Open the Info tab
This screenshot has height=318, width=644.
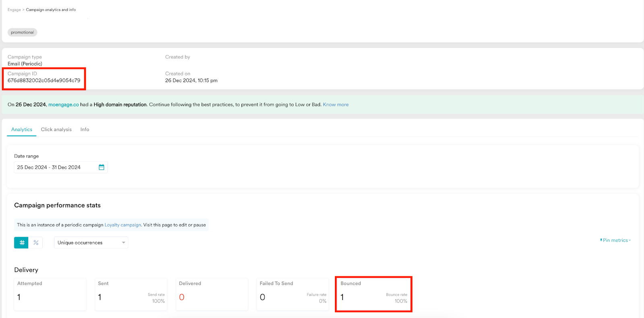click(85, 129)
